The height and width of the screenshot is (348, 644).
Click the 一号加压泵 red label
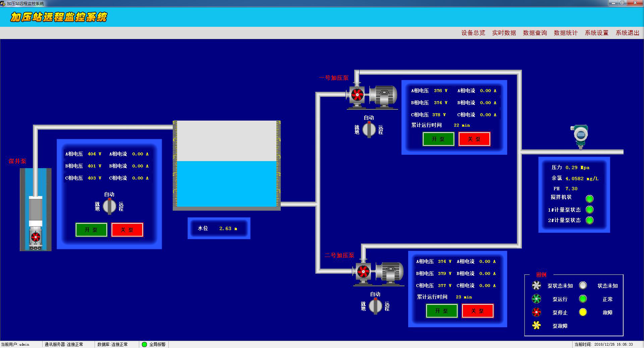[334, 78]
